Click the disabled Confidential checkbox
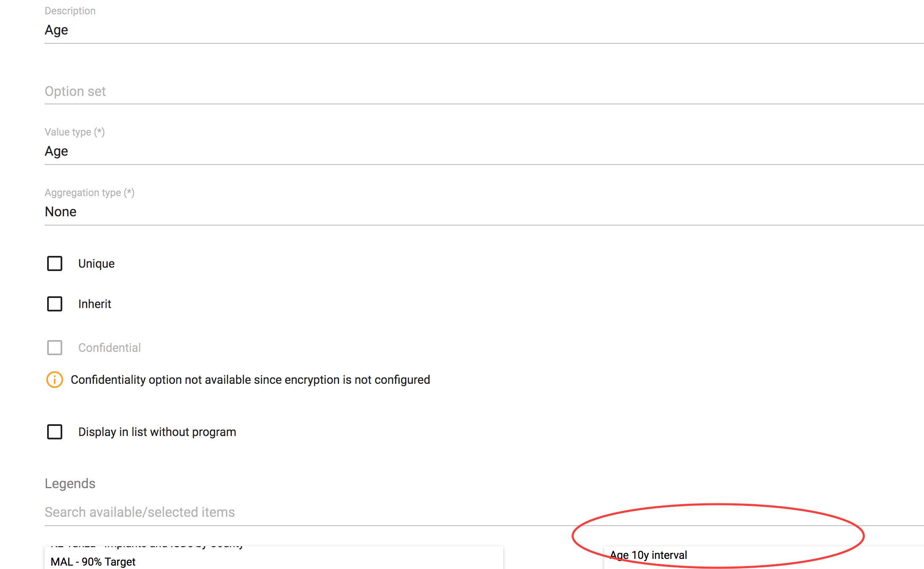924x569 pixels. tap(55, 348)
